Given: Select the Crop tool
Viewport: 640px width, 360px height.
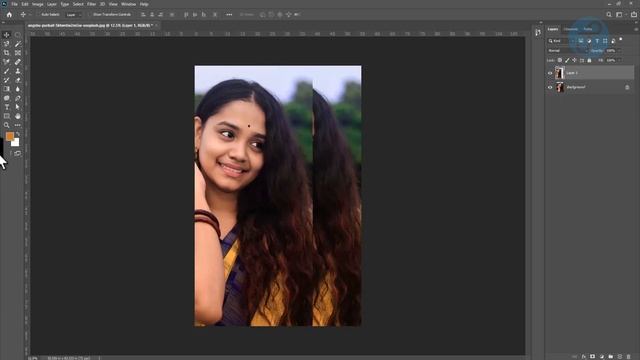Looking at the screenshot, I should 7,53.
